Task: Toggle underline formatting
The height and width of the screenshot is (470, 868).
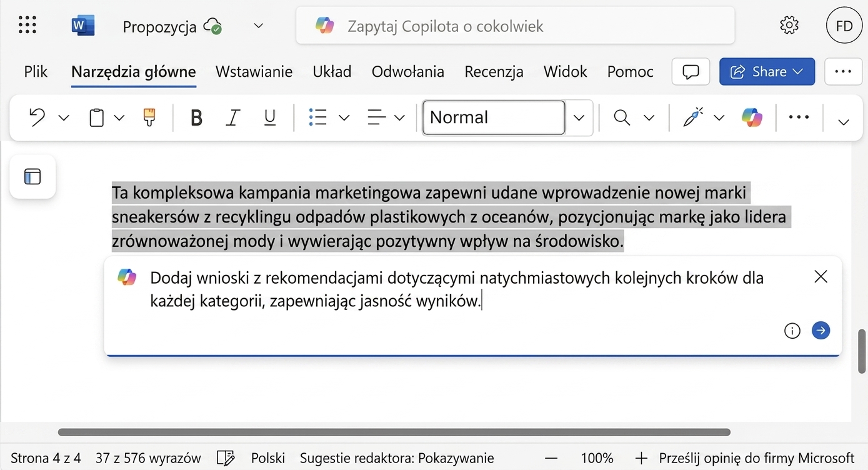Action: click(x=269, y=117)
